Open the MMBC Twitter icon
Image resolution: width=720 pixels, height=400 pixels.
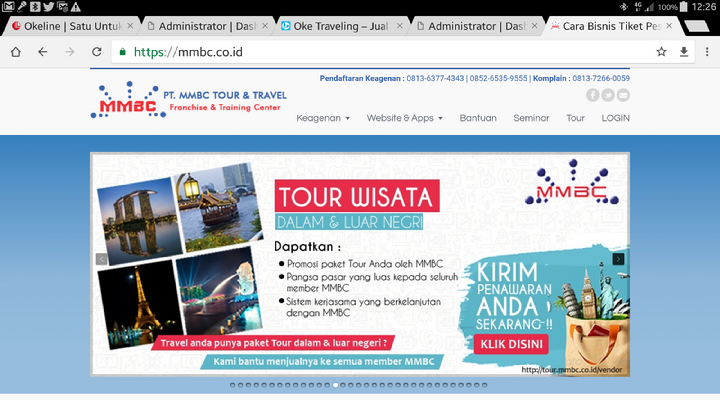point(608,95)
